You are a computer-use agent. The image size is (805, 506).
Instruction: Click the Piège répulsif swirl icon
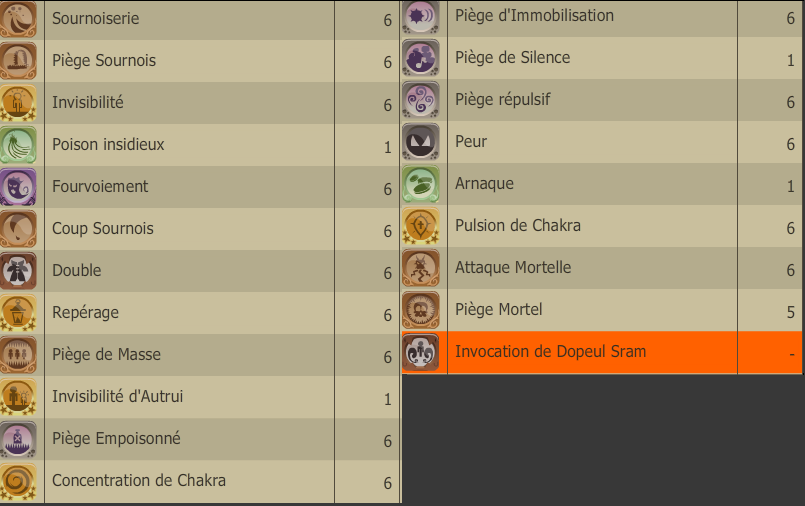point(421,100)
